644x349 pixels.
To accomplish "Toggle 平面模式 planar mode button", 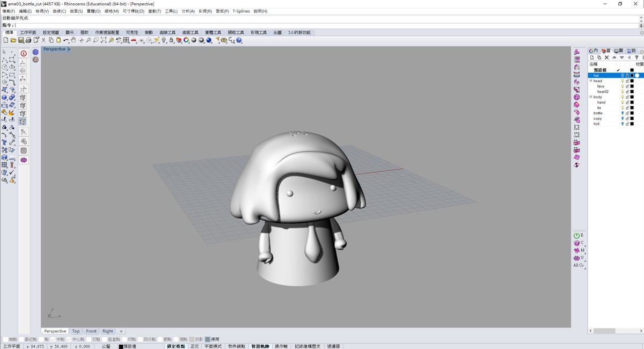I will point(213,346).
